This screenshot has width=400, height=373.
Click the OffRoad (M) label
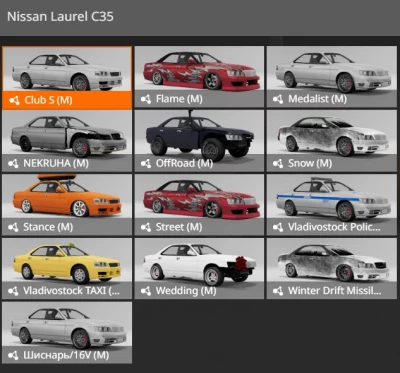[x=184, y=164]
